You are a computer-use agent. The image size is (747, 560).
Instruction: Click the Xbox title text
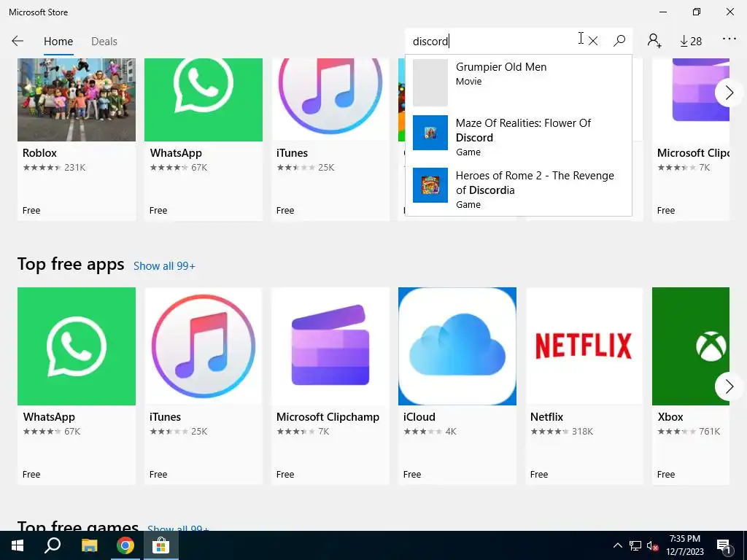click(x=670, y=416)
